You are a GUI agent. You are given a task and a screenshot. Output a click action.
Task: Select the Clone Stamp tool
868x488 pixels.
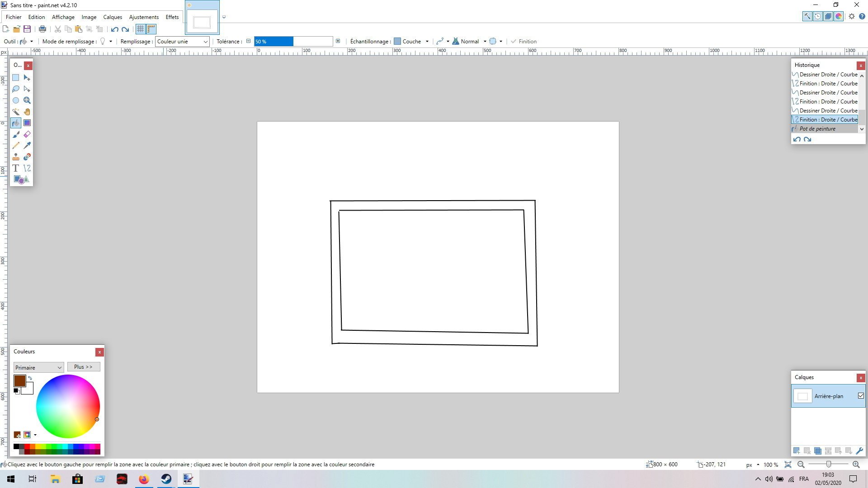tap(16, 157)
